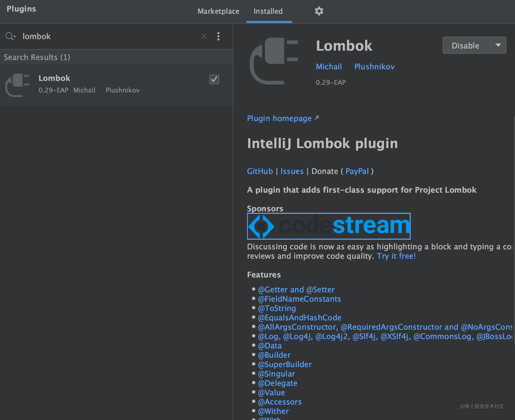Open the Issues link
This screenshot has height=420, width=515.
pyautogui.click(x=292, y=171)
